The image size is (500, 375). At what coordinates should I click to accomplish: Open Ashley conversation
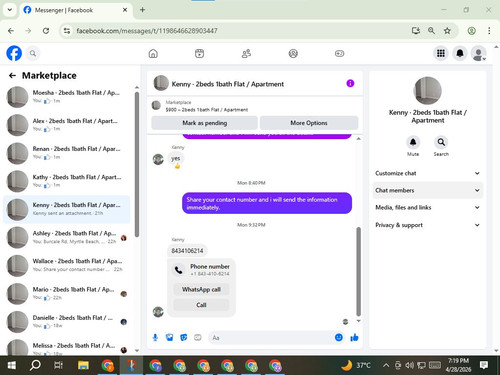pyautogui.click(x=67, y=237)
